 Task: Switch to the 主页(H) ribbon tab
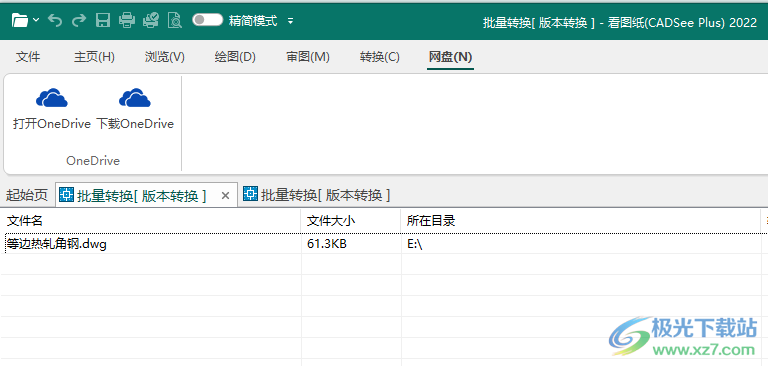pos(94,57)
